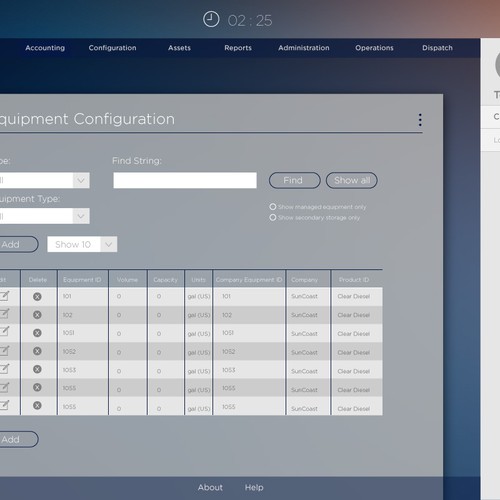Click the Units column header
500x500 pixels.
198,280
